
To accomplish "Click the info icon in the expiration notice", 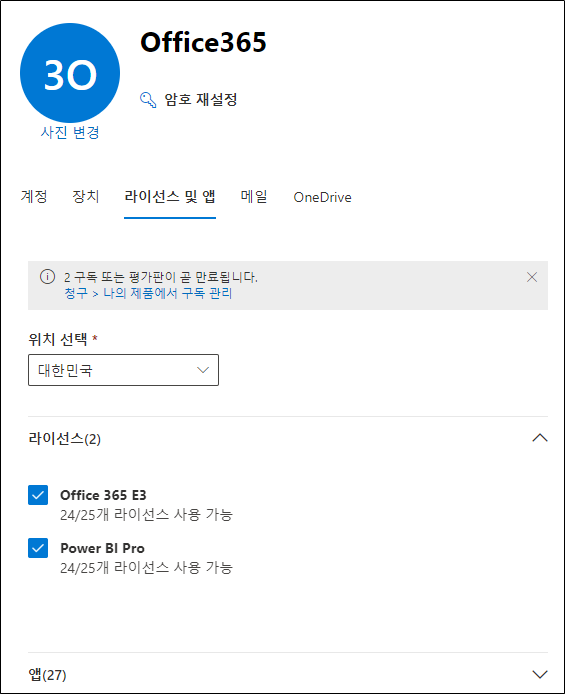I will 47,277.
